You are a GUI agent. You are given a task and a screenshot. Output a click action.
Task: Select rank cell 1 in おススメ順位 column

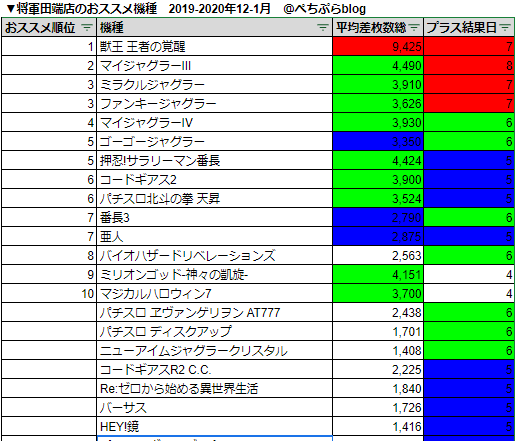click(49, 46)
